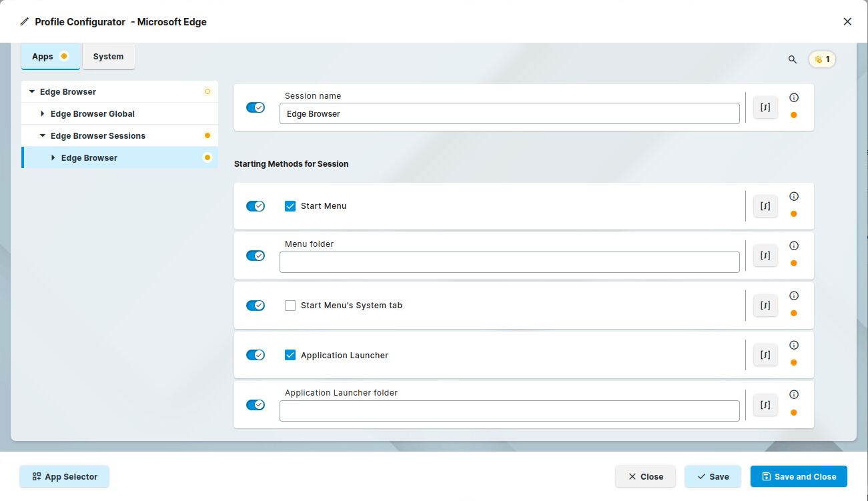The height and width of the screenshot is (501, 868).
Task: Click the info icon for Session name
Action: click(793, 97)
